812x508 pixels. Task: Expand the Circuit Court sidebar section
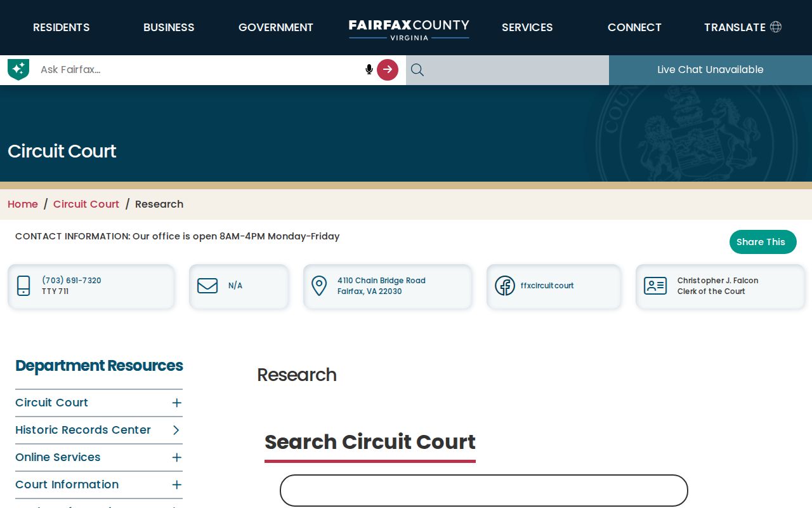(177, 403)
